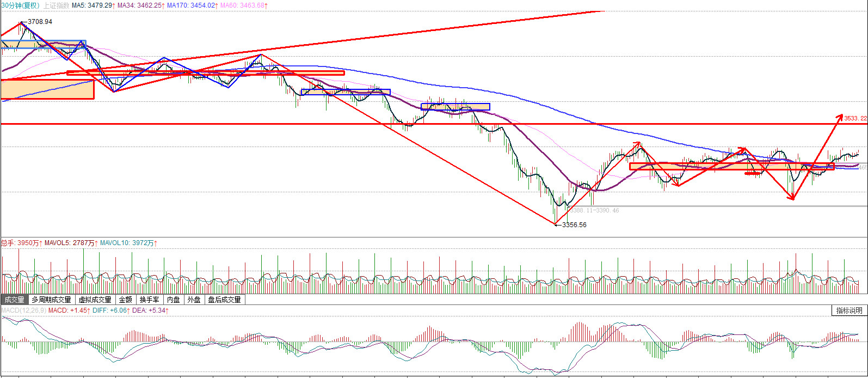868x378 pixels.
Task: Select the MAVOL5: 2787万 label
Action: [x=71, y=243]
